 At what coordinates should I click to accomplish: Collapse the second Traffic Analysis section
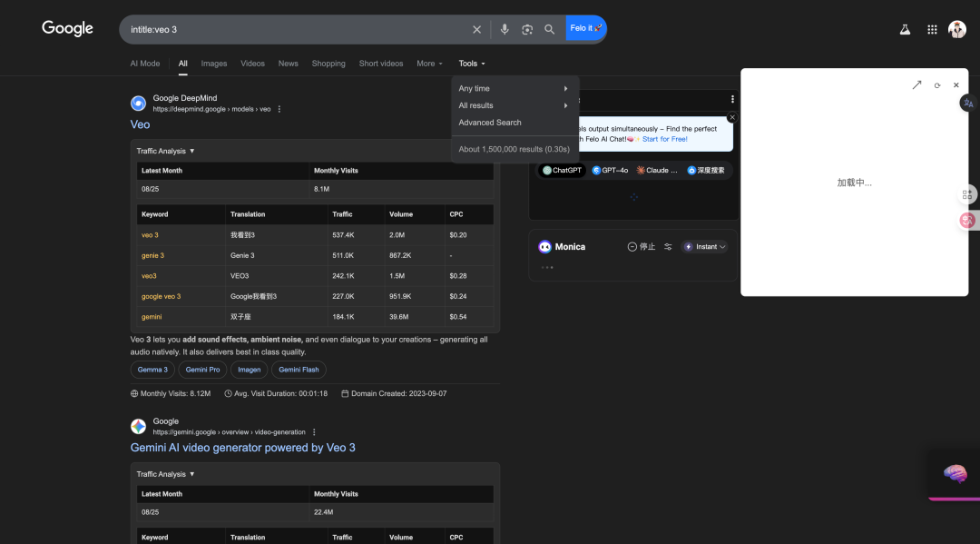pyautogui.click(x=166, y=475)
